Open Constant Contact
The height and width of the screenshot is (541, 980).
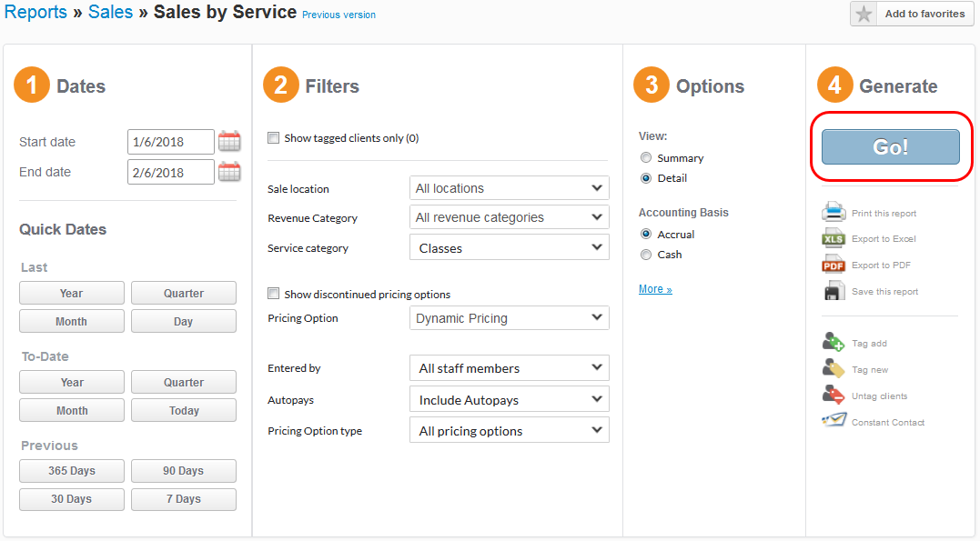834,421
